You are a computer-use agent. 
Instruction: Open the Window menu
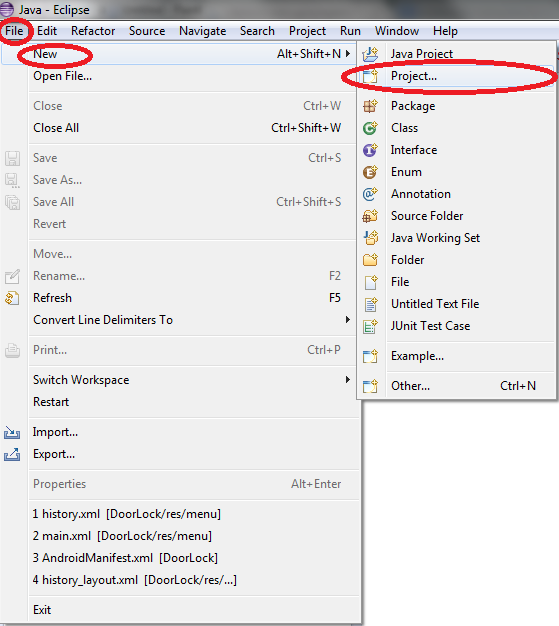pos(397,31)
